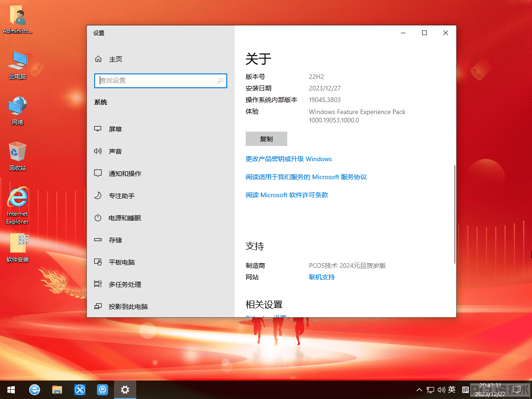Select the Internet Explorer desktop shortcut

(18, 206)
